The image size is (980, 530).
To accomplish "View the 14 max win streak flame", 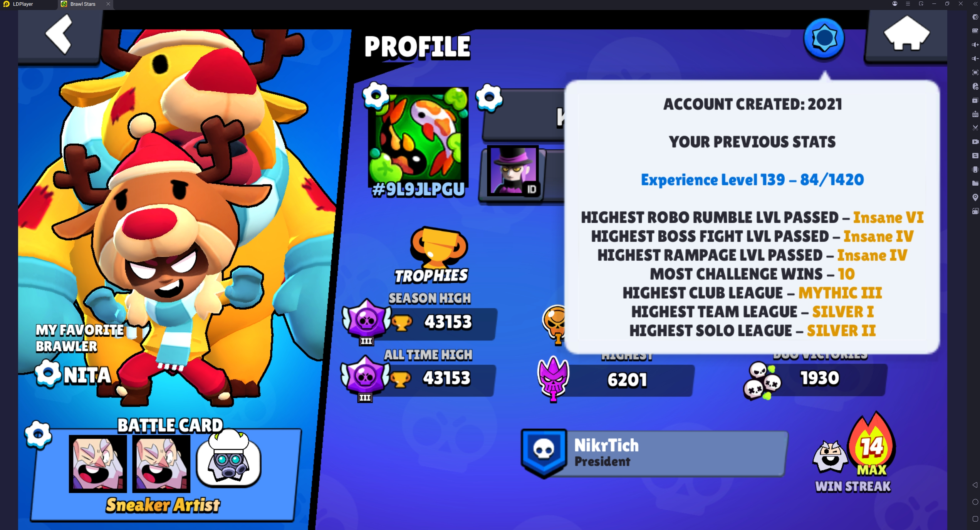I will [x=872, y=446].
